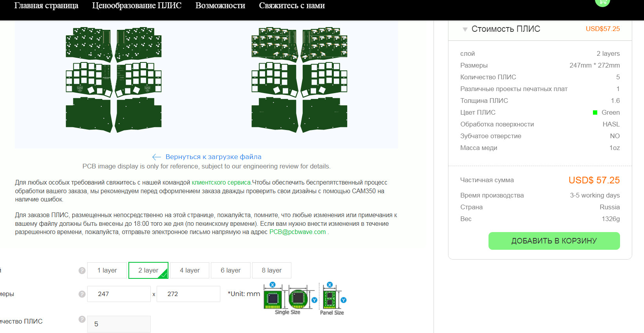
Task: Click help icon beside quantity field
Action: tap(82, 319)
